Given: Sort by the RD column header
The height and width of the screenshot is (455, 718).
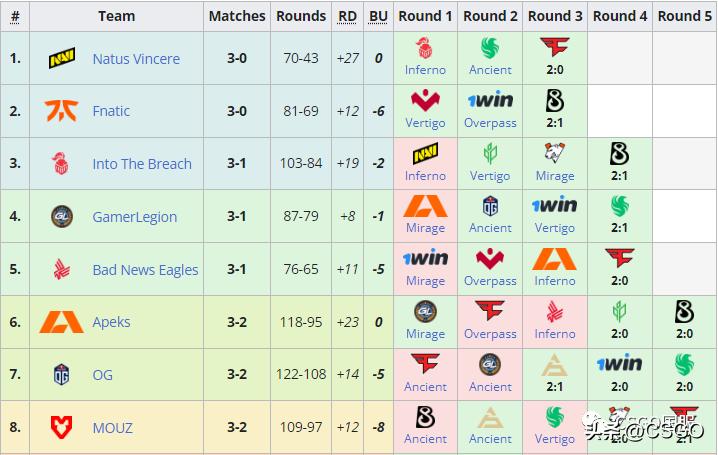Looking at the screenshot, I should 347,16.
